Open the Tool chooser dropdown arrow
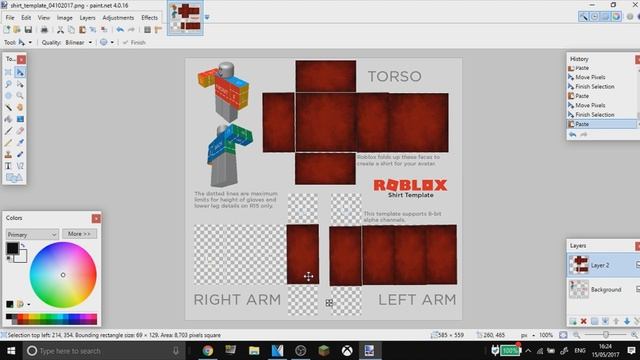 pos(30,42)
